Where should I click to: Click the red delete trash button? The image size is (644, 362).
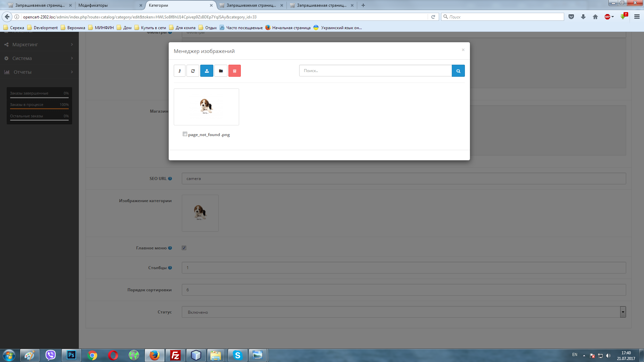(234, 71)
